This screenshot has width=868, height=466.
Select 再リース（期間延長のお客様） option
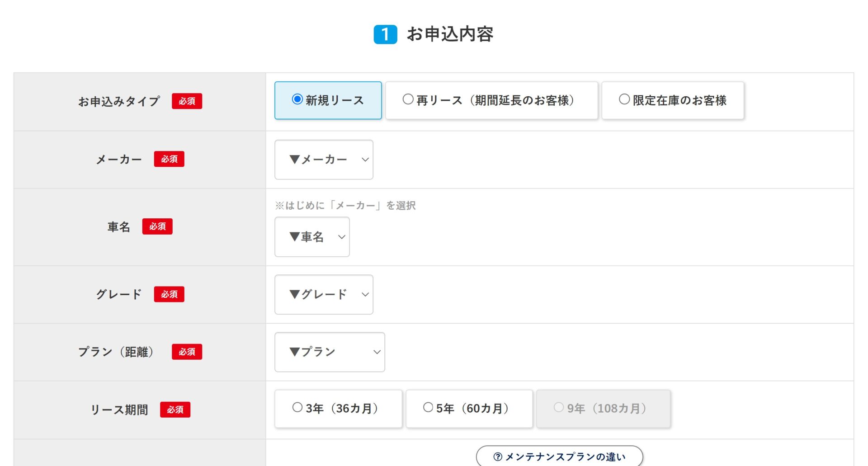491,100
